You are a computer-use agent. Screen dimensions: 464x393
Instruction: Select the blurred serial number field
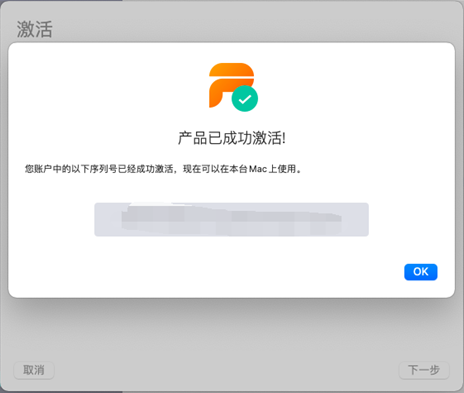(x=231, y=220)
